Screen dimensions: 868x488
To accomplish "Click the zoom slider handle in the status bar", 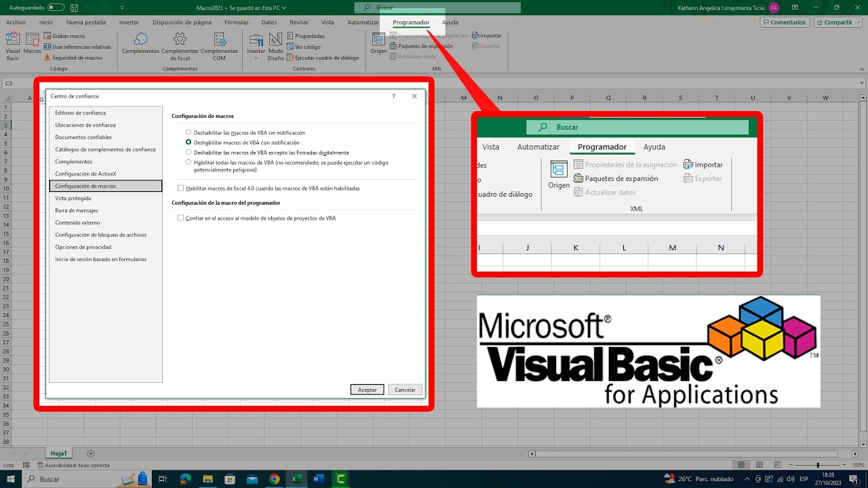I will tap(818, 465).
